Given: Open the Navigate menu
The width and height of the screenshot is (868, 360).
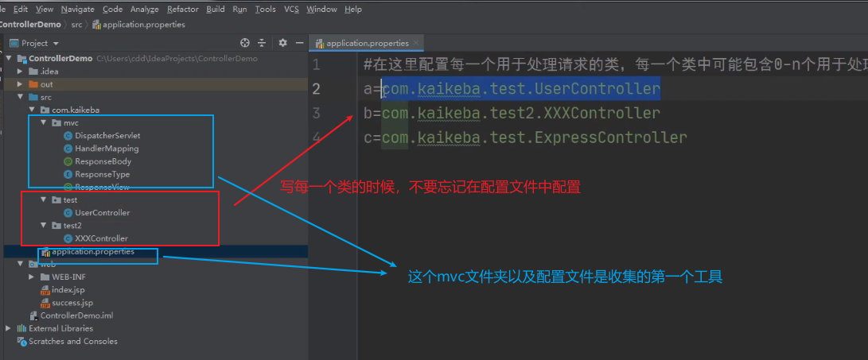Looking at the screenshot, I should 77,10.
